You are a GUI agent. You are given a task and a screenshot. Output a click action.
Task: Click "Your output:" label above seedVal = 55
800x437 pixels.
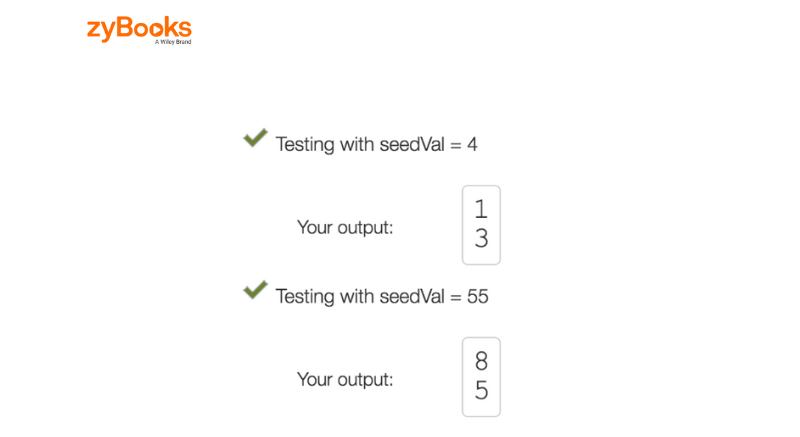pyautogui.click(x=345, y=227)
